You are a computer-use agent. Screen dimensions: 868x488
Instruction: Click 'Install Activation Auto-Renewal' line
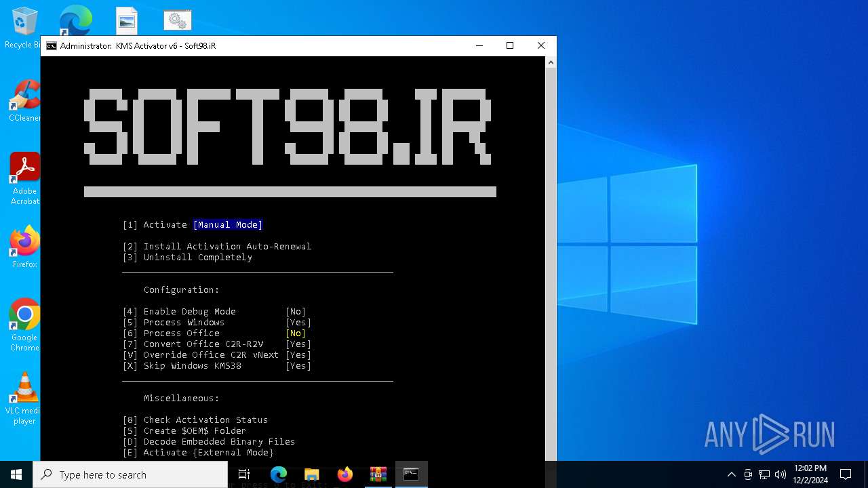(x=217, y=247)
